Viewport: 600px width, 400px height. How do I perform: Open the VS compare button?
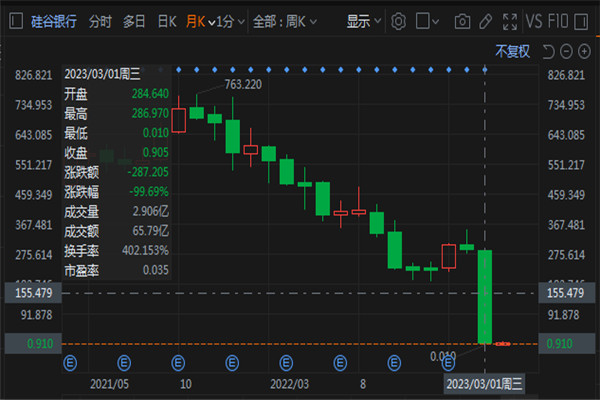(x=534, y=21)
